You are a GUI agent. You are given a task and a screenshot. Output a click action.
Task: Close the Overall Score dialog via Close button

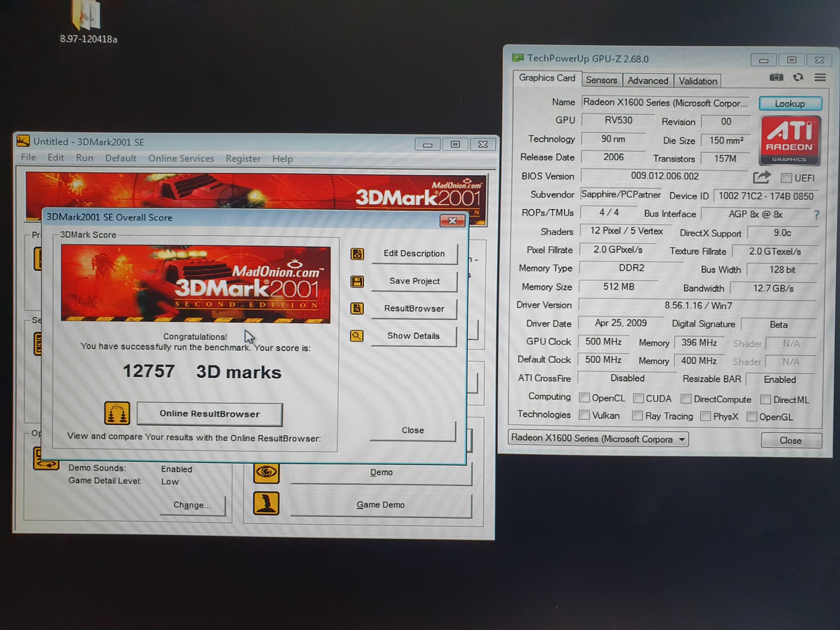coord(413,431)
